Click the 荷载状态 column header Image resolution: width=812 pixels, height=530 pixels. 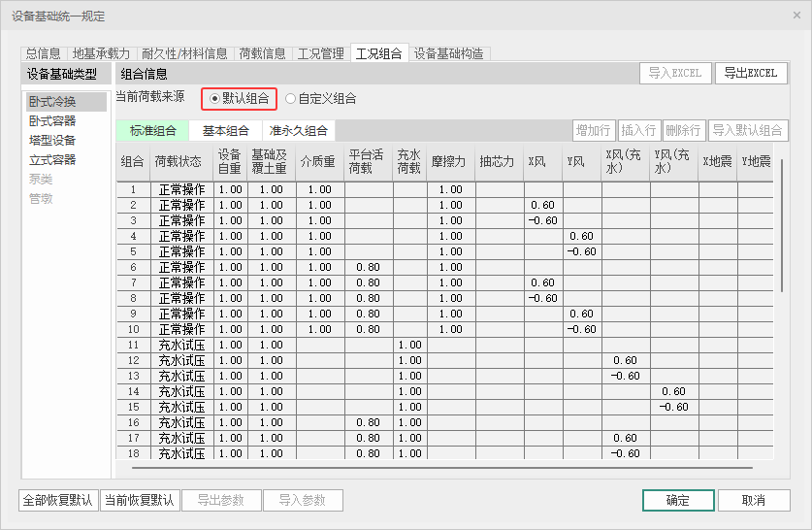(181, 162)
